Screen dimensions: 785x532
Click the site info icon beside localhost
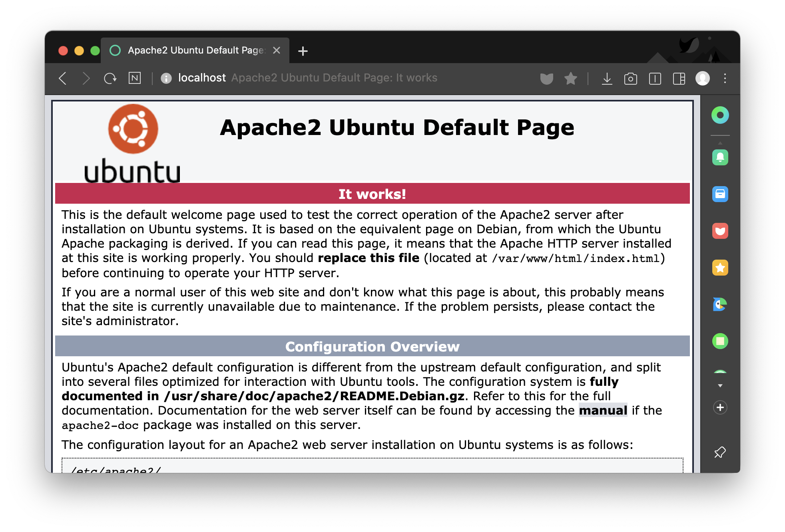[x=166, y=78]
